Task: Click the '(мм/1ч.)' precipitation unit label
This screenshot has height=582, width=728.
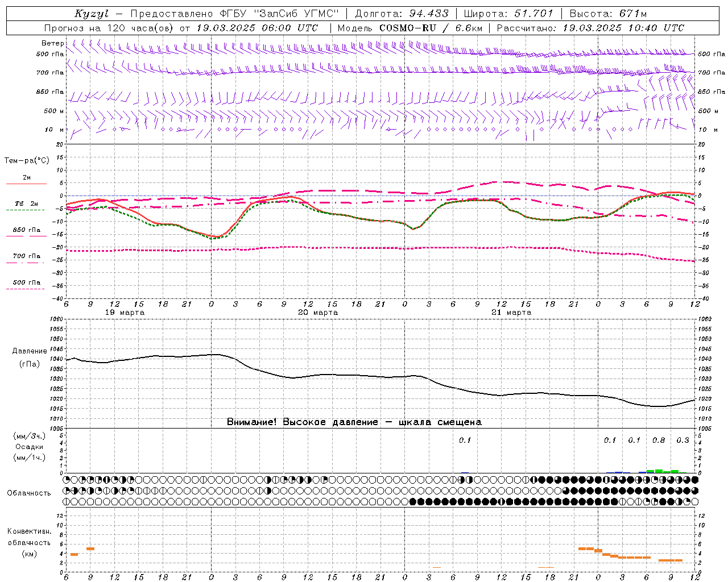Action: 29,458
